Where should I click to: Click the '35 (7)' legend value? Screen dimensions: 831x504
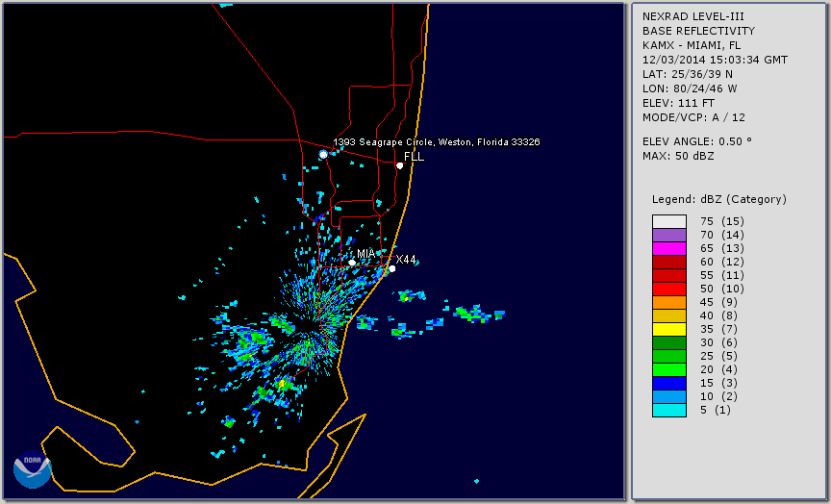(718, 329)
